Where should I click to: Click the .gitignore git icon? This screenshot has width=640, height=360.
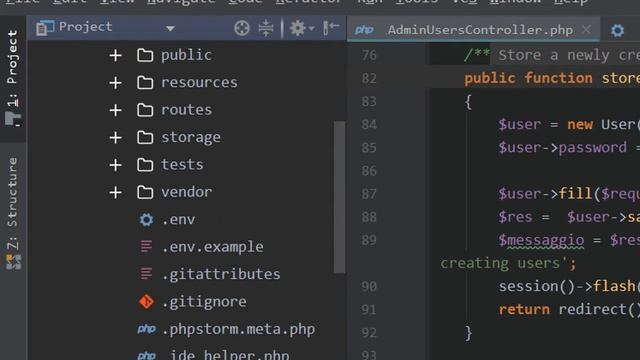point(146,302)
